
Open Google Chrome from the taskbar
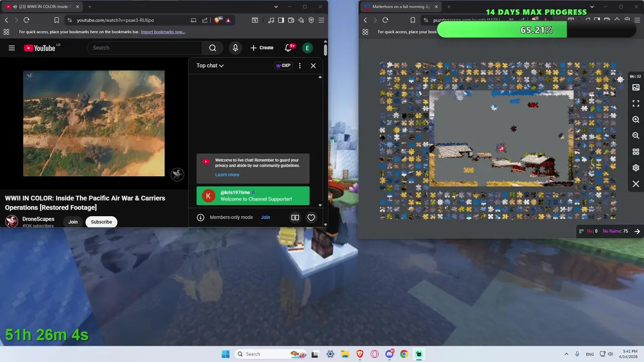coord(404,354)
